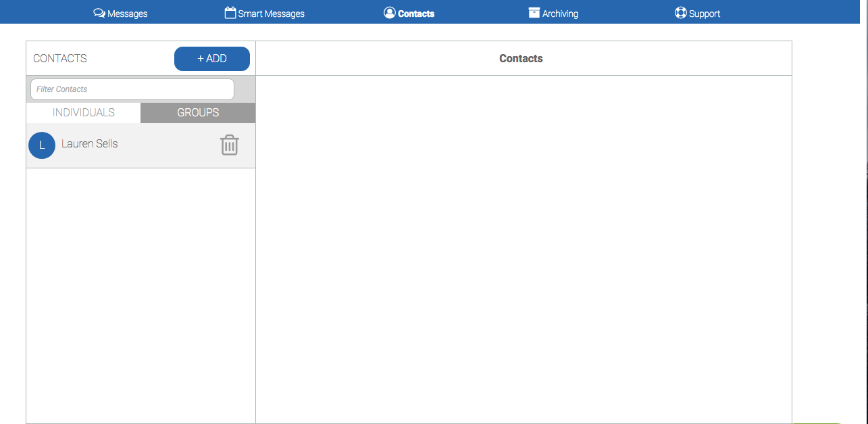
Task: Delete Lauren Sells with the trash icon
Action: coord(230,145)
